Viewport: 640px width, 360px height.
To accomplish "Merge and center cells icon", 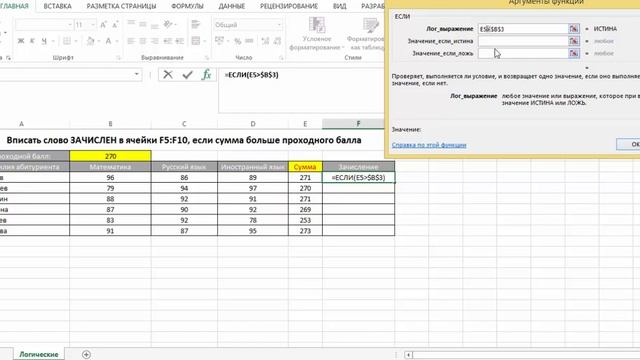I will 196,41.
